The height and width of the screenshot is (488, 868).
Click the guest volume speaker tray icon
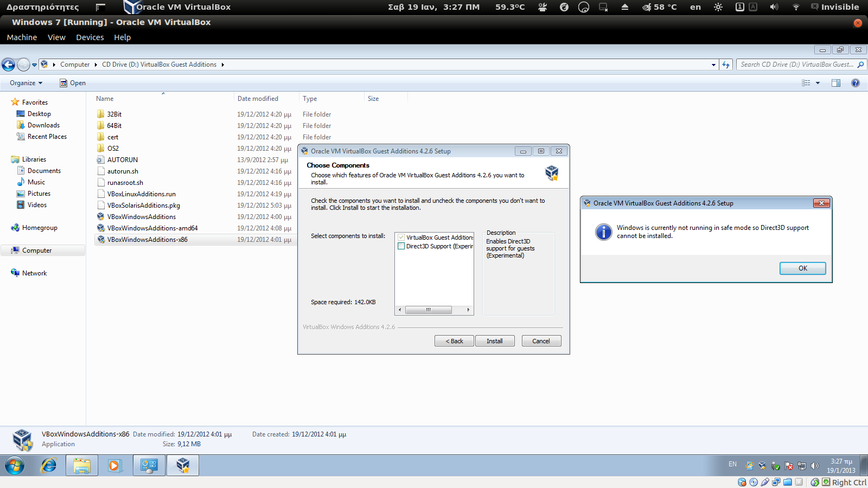click(814, 465)
